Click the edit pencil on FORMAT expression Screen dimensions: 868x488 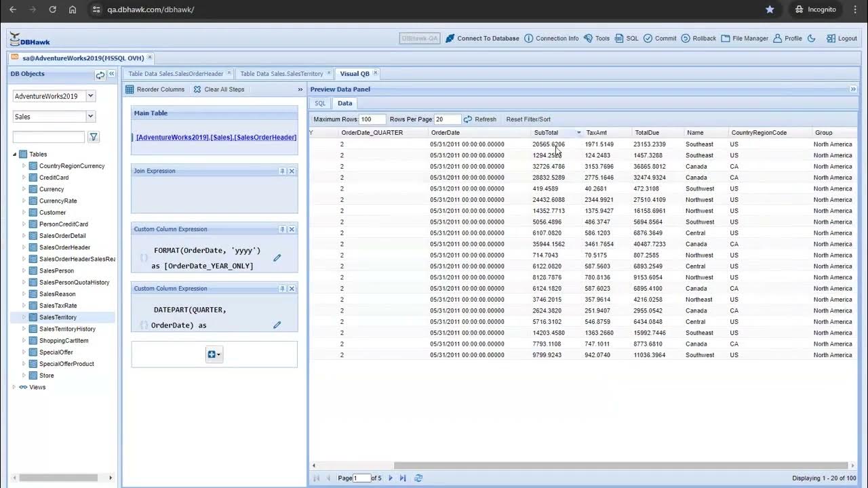277,258
